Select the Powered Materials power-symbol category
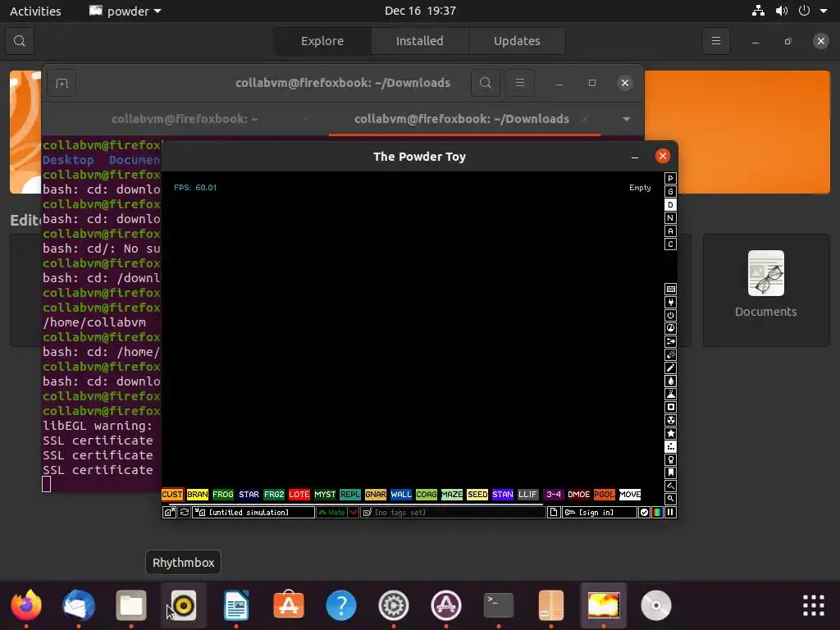This screenshot has height=630, width=840. [670, 316]
